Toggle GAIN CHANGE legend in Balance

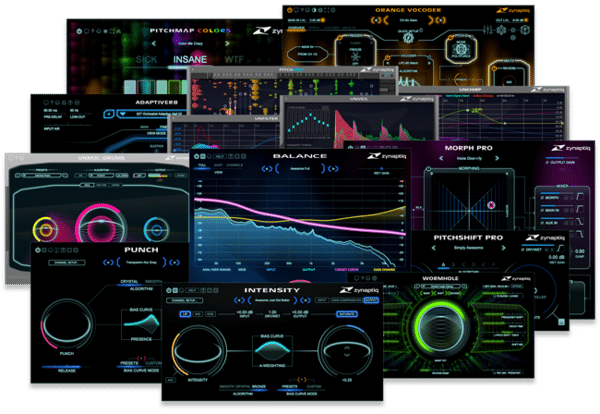pos(384,270)
